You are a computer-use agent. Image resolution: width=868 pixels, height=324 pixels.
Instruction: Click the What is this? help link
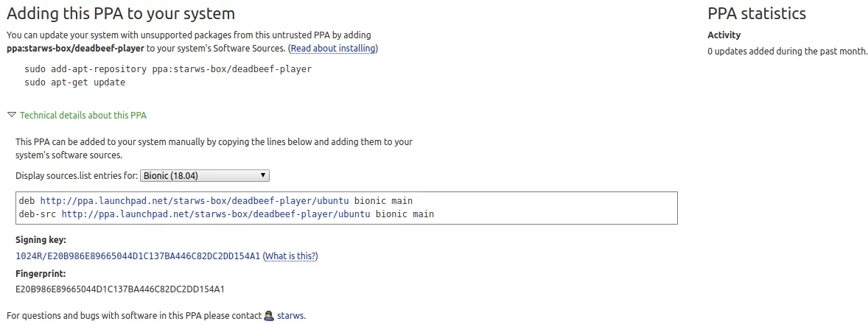click(290, 256)
